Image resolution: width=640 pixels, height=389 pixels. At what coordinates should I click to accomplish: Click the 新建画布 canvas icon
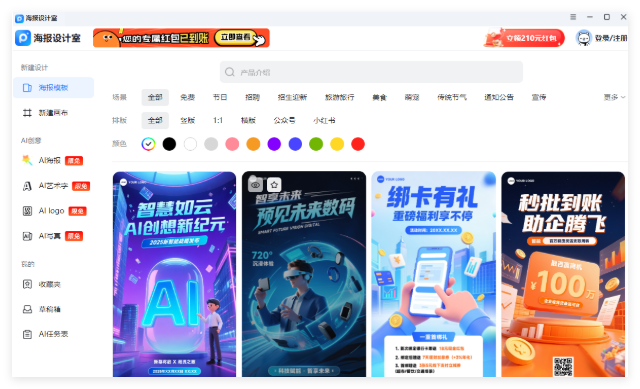(27, 113)
